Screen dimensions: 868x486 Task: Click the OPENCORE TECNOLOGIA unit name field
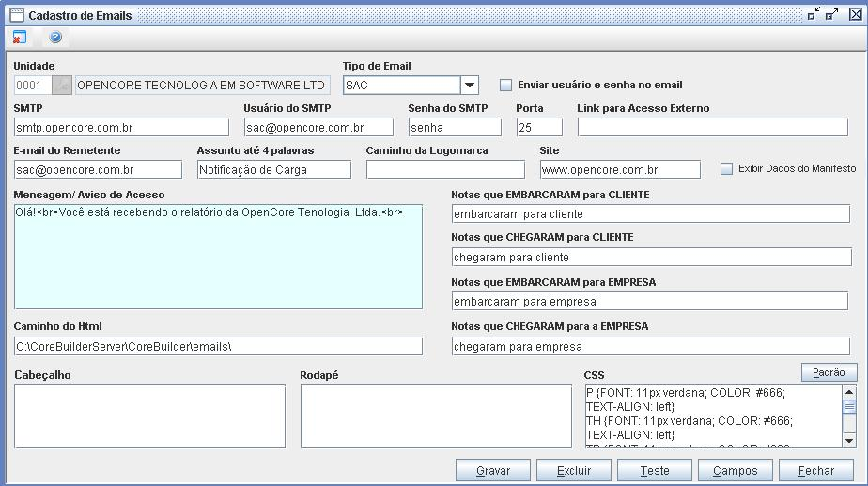pos(203,85)
